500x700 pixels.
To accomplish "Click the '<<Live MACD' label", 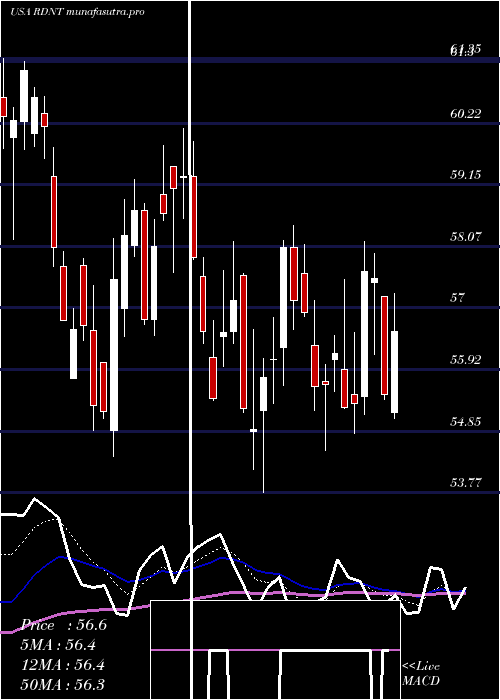I will click(x=421, y=674).
